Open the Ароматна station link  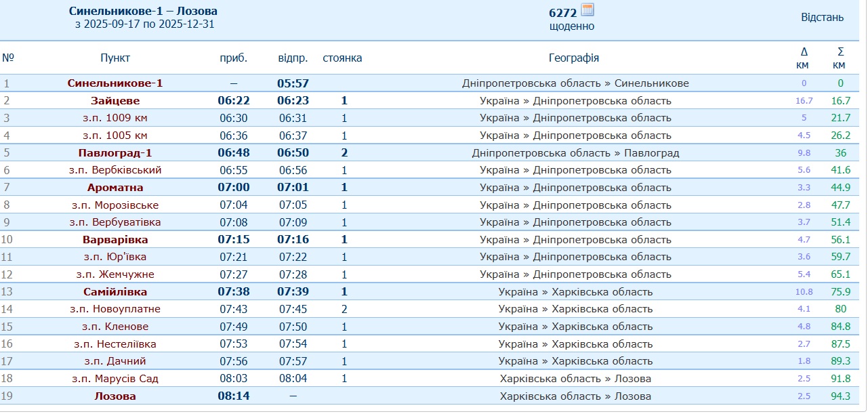[115, 188]
